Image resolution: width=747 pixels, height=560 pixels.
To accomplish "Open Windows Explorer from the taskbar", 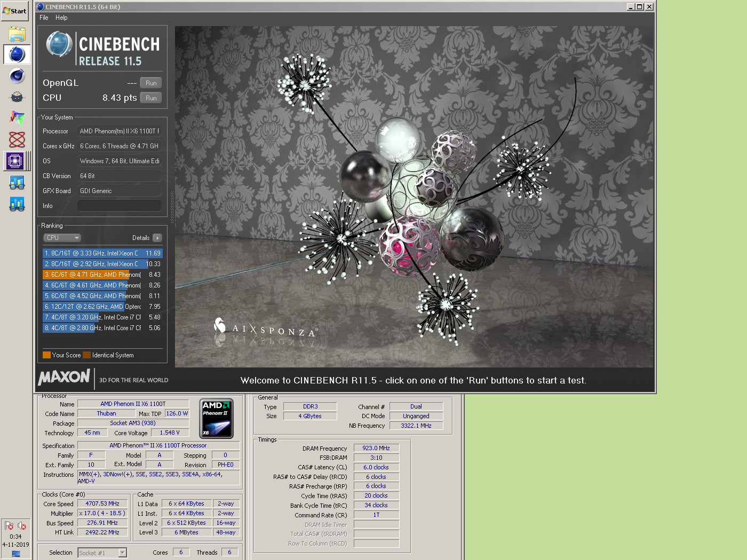I will pos(17,34).
